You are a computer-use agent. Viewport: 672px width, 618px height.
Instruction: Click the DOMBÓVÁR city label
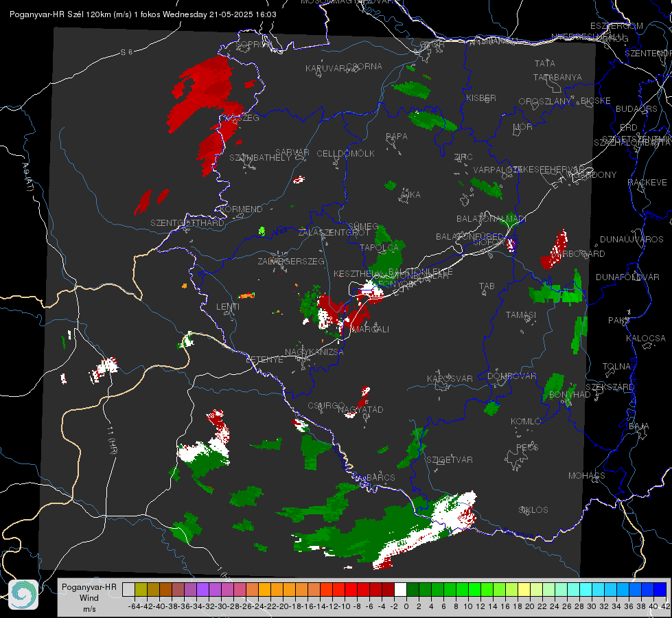(x=511, y=376)
